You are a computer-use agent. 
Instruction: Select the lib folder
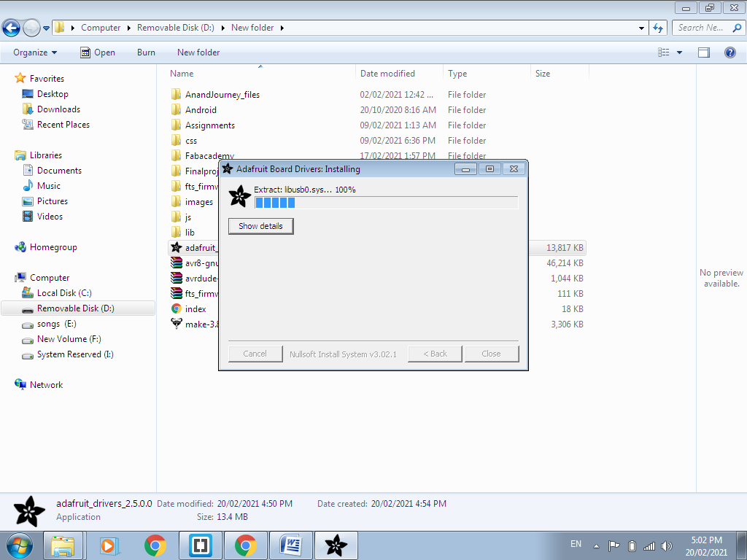click(190, 233)
